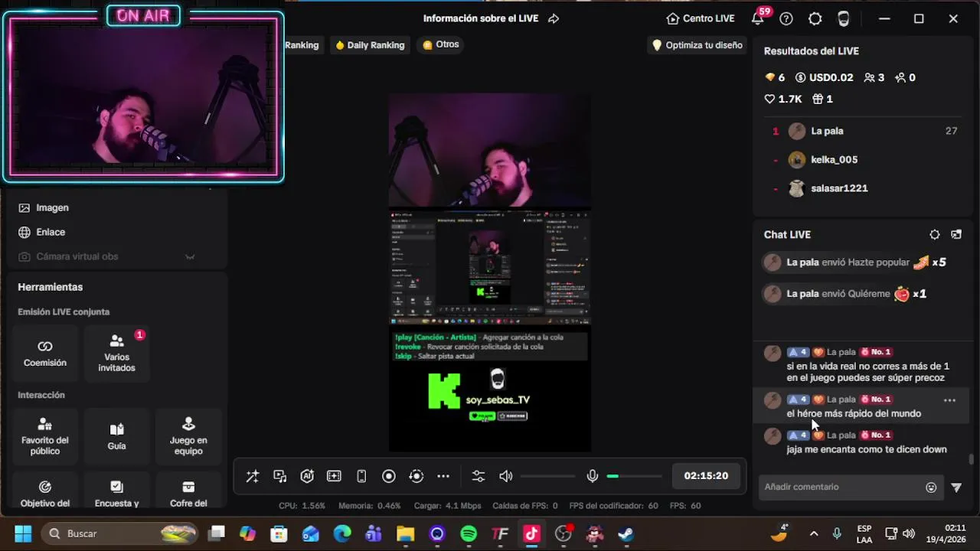Viewport: 980px width, 551px height.
Task: Open the magic effects wand tool
Action: pyautogui.click(x=252, y=476)
